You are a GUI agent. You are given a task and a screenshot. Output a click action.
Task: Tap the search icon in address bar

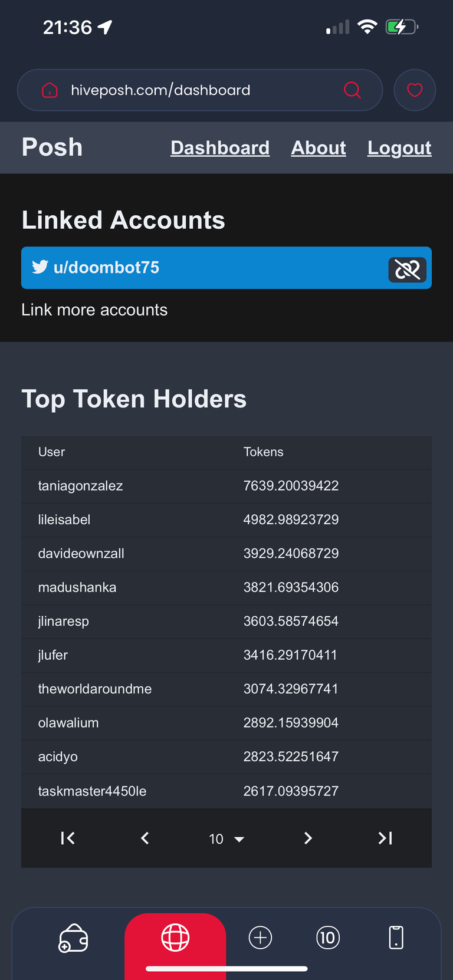pyautogui.click(x=352, y=90)
